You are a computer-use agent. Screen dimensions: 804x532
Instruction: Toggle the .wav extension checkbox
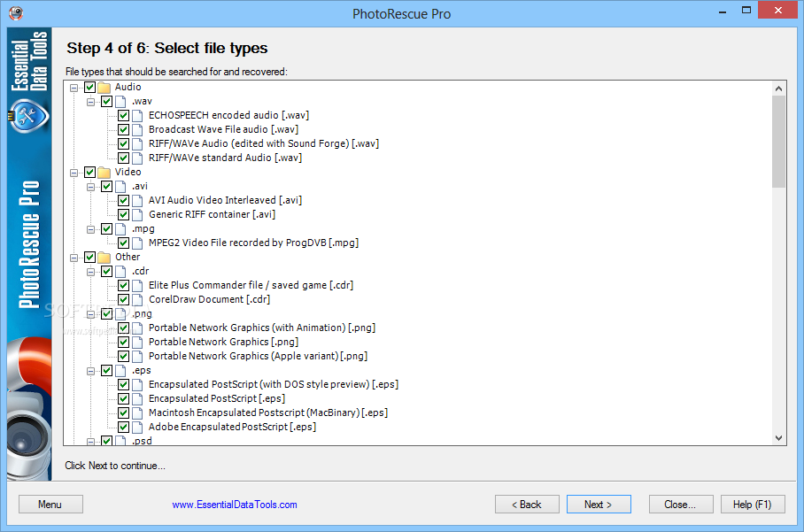tap(106, 102)
